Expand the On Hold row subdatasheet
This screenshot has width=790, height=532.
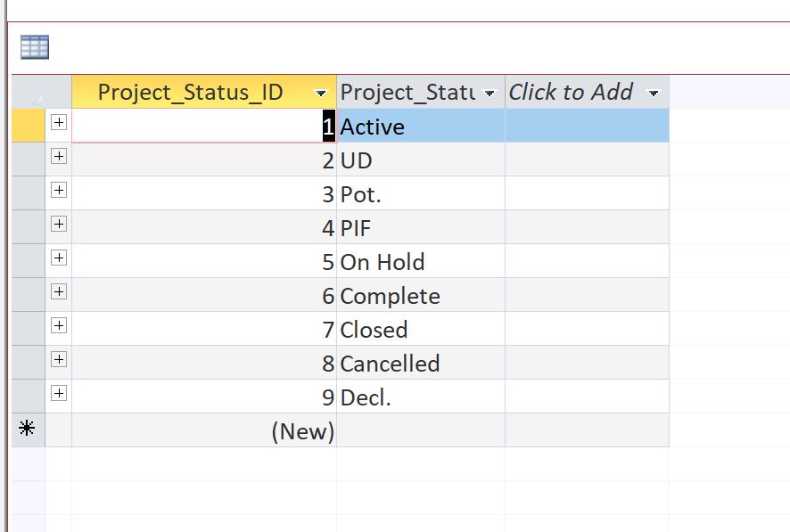[x=59, y=258]
